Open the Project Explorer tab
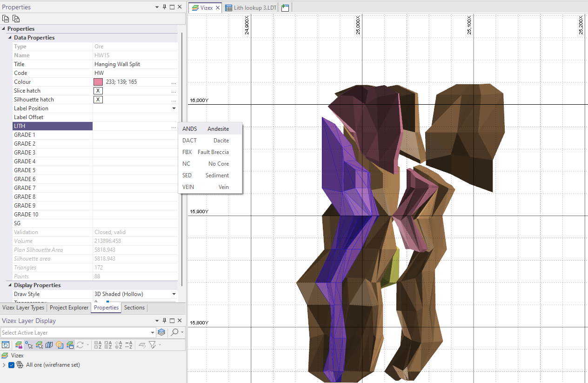Viewport: 588px width, 383px height. pos(69,308)
